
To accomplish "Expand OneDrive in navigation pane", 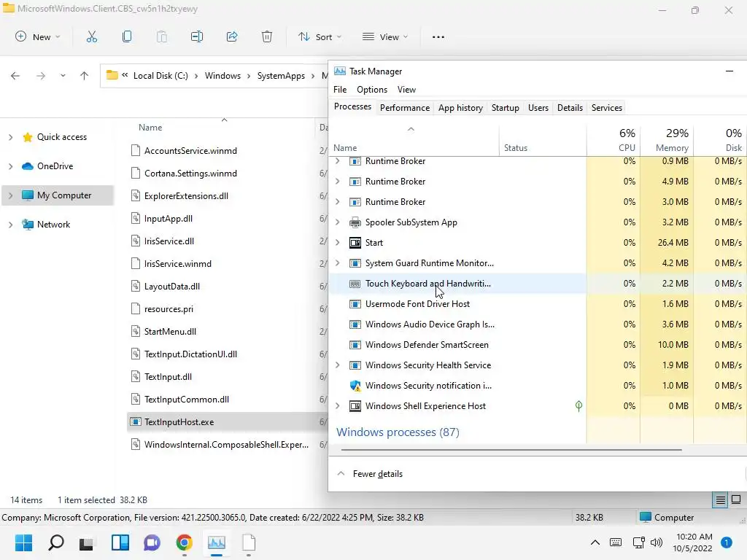I will tap(10, 166).
